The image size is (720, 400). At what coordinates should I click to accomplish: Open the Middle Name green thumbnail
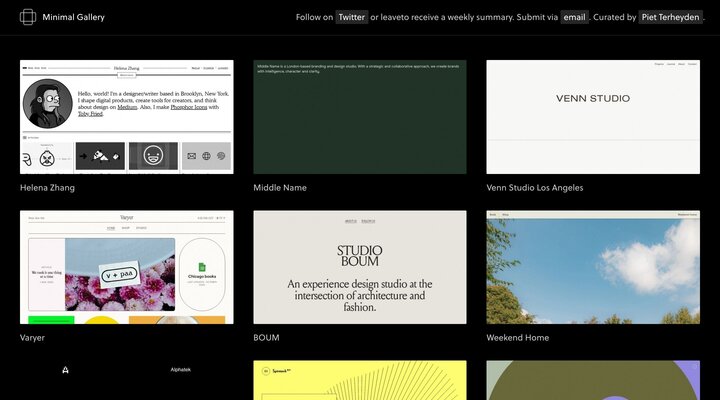[360, 117]
